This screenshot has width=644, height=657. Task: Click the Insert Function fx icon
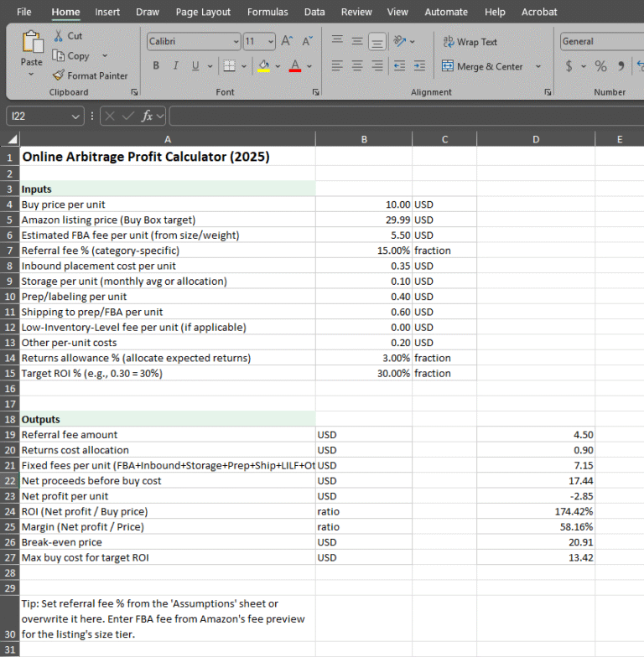[x=147, y=116]
